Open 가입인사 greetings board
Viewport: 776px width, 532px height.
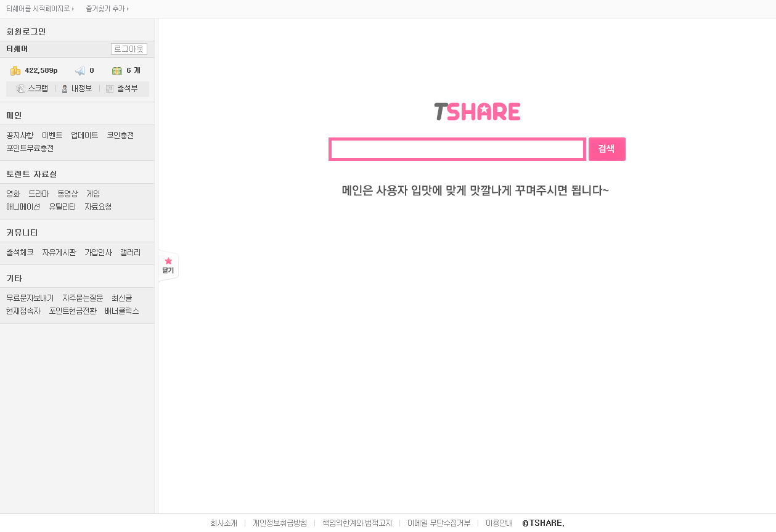(98, 253)
